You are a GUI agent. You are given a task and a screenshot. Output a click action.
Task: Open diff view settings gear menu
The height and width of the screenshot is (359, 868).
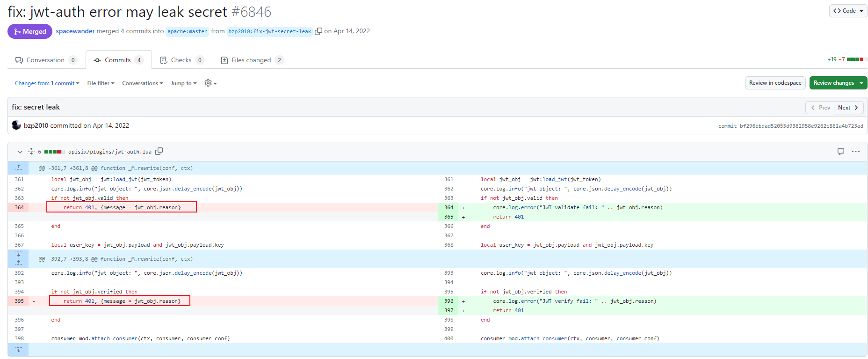click(210, 83)
